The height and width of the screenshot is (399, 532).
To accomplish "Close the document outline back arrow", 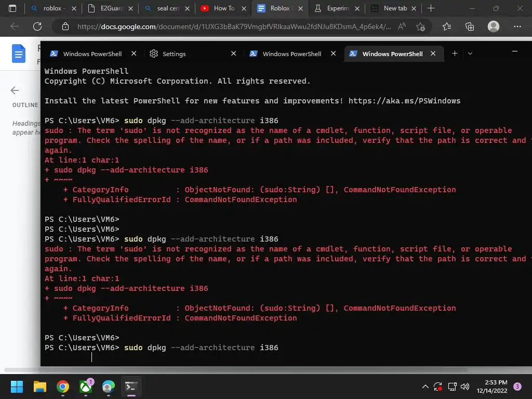I will pyautogui.click(x=15, y=90).
